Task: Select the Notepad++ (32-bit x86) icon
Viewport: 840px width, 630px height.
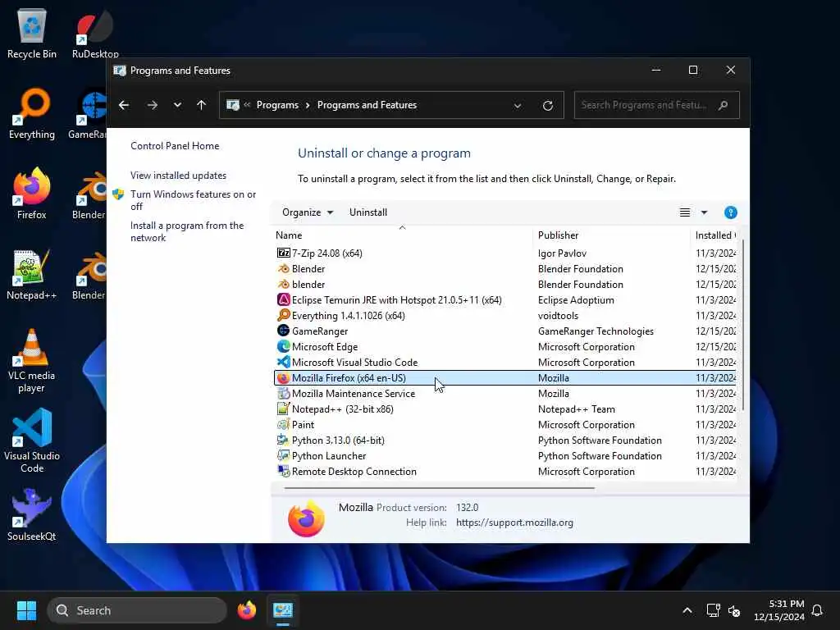Action: tap(283, 409)
